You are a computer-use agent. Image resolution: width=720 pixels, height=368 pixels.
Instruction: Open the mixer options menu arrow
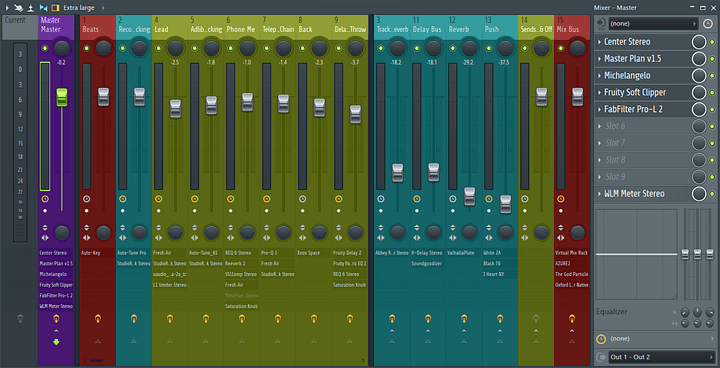click(x=6, y=7)
